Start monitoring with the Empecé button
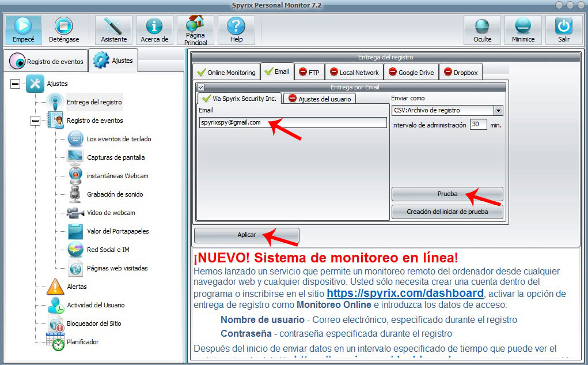This screenshot has height=365, width=588. (x=23, y=30)
